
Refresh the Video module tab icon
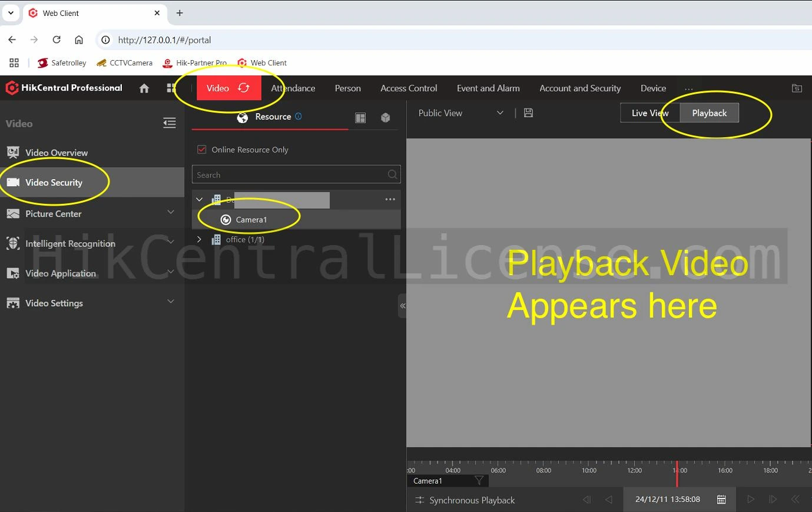click(x=244, y=88)
